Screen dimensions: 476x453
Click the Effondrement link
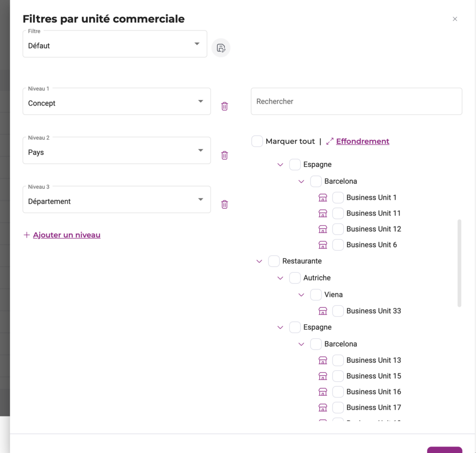coord(363,141)
